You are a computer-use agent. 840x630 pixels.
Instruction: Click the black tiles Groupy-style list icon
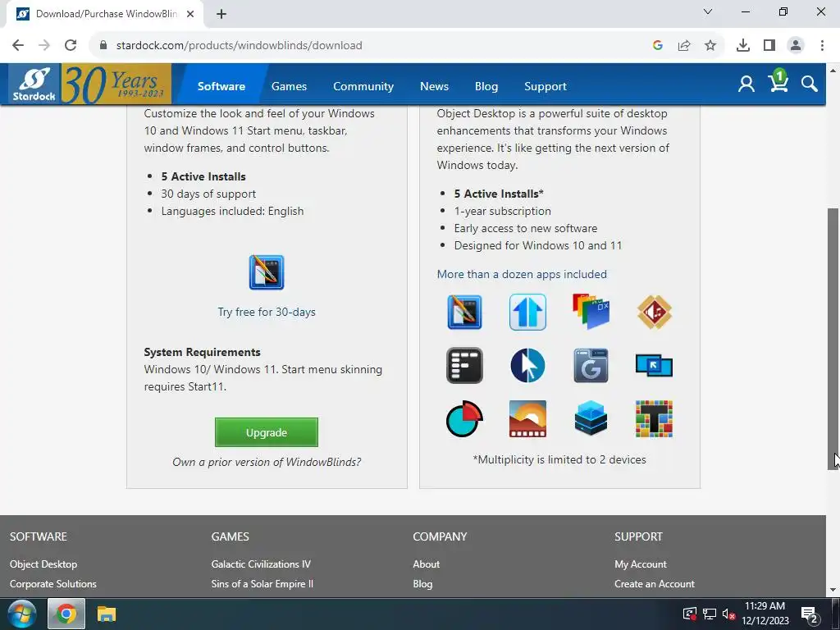(464, 365)
